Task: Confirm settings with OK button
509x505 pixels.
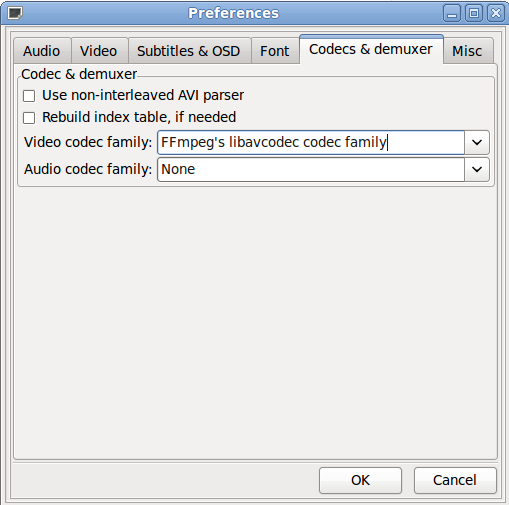Action: [x=360, y=480]
